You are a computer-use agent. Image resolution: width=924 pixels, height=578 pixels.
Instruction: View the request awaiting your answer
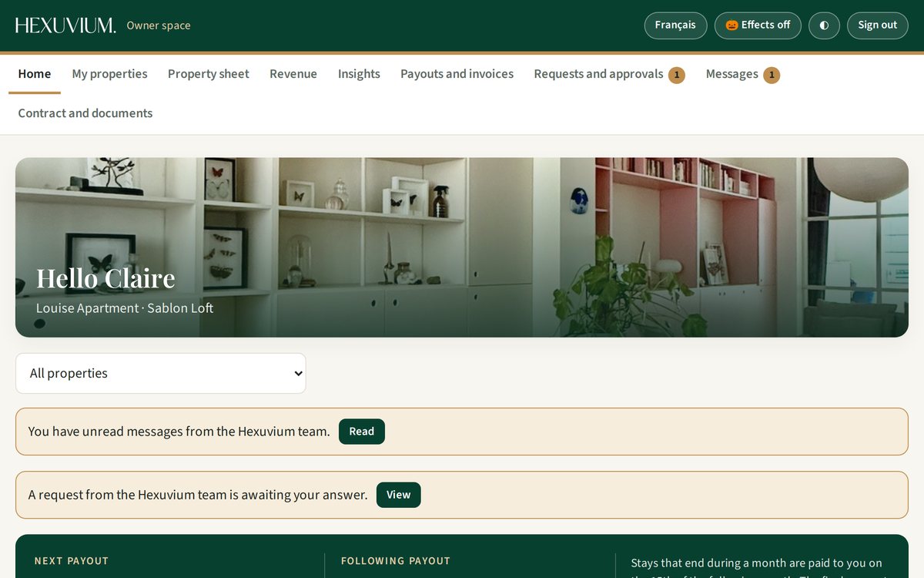pyautogui.click(x=399, y=495)
